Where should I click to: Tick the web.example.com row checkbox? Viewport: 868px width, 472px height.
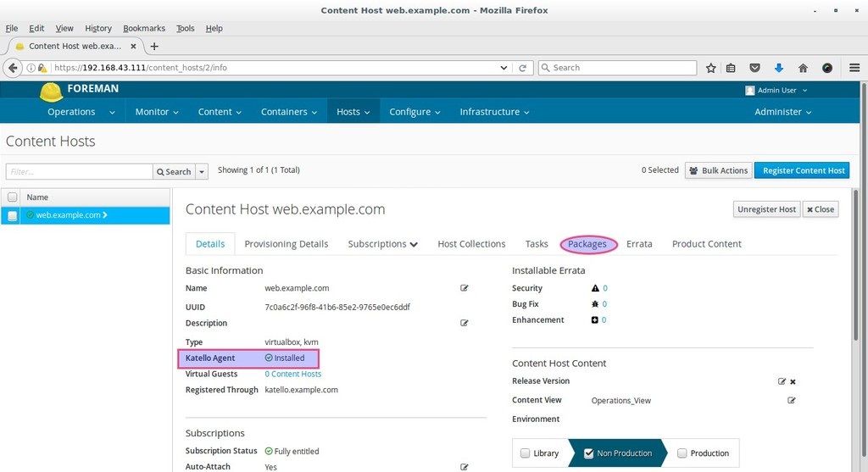pyautogui.click(x=12, y=215)
